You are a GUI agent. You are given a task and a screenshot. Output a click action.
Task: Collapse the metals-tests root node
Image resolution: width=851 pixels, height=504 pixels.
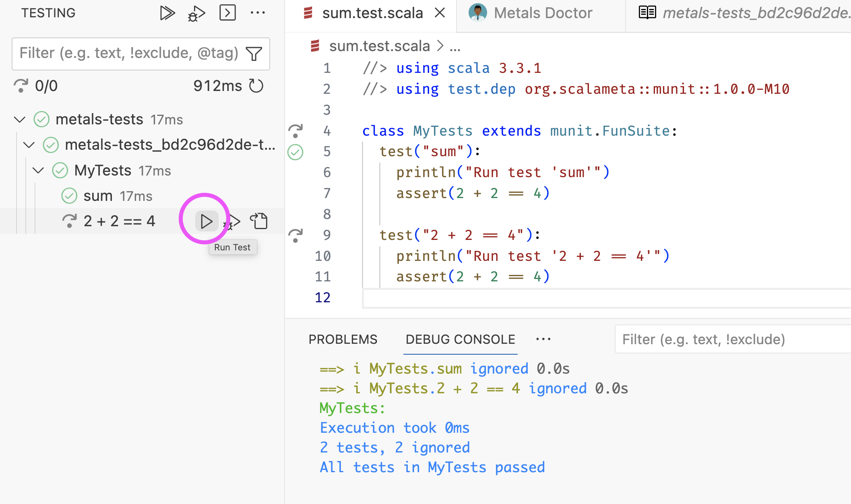coord(20,120)
